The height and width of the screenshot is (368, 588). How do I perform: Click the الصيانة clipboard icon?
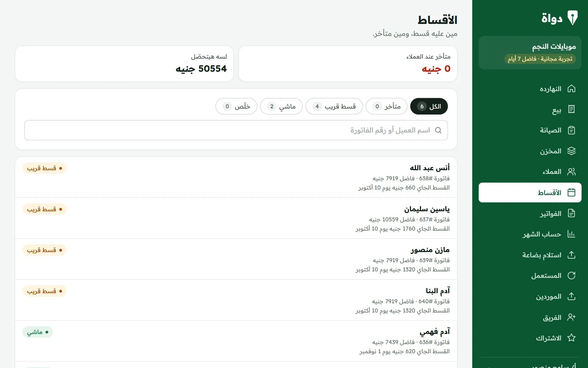(x=571, y=130)
